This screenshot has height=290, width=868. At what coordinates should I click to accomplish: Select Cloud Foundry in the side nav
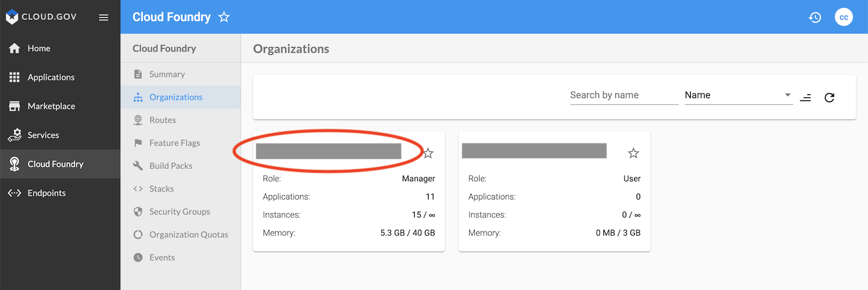pyautogui.click(x=60, y=164)
